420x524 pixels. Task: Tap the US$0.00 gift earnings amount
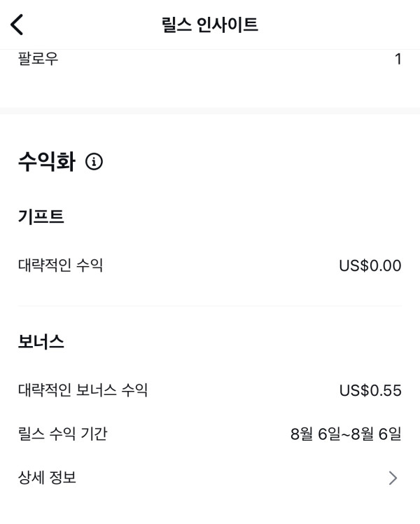(x=370, y=266)
